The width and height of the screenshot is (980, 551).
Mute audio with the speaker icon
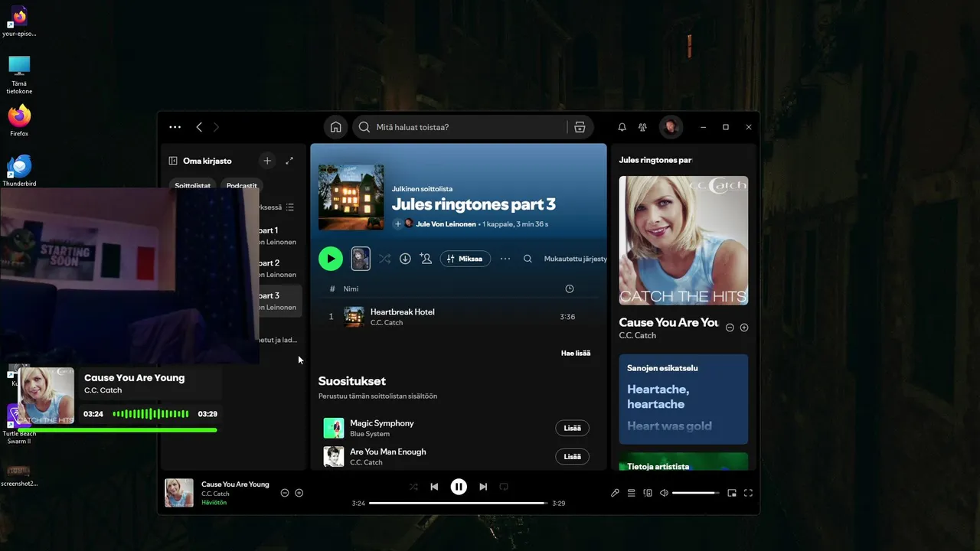click(664, 493)
